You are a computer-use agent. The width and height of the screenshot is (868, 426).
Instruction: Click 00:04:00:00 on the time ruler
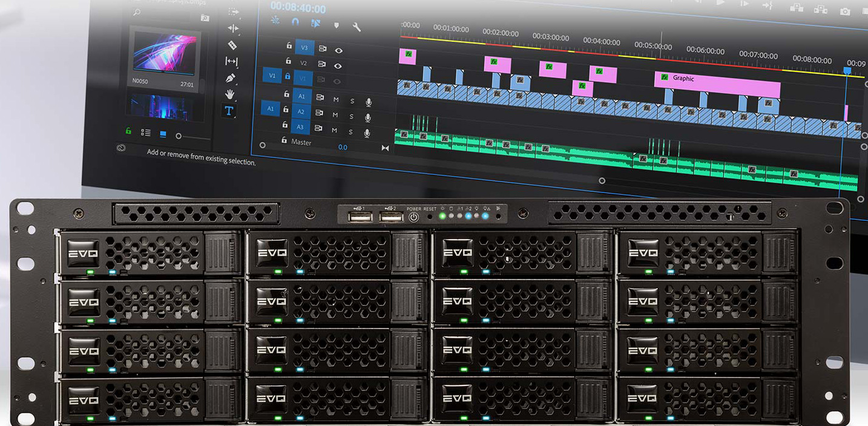602,42
